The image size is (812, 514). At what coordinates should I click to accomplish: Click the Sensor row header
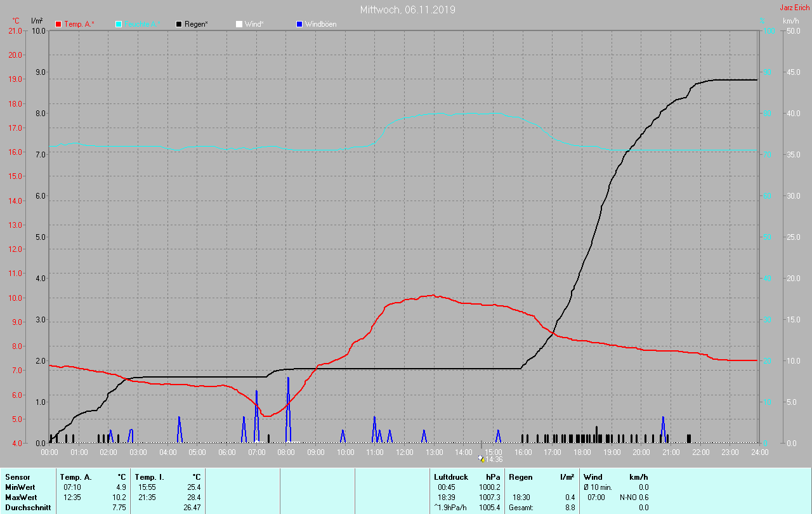coord(17,477)
